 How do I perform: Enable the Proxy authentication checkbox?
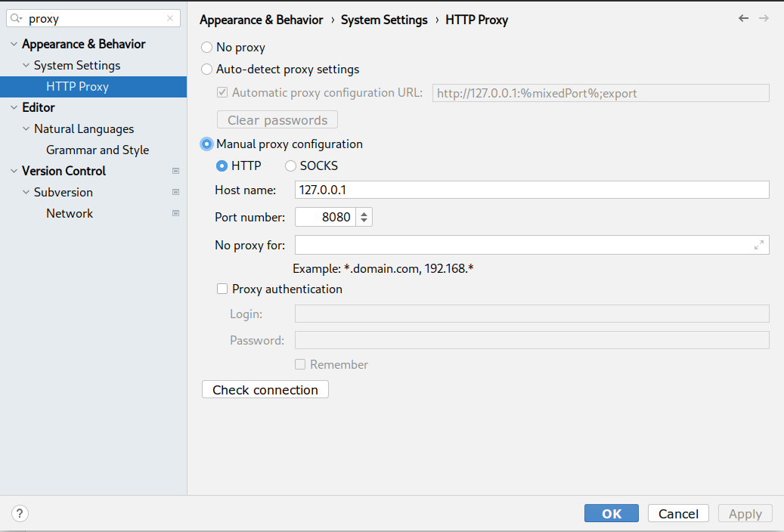(222, 289)
